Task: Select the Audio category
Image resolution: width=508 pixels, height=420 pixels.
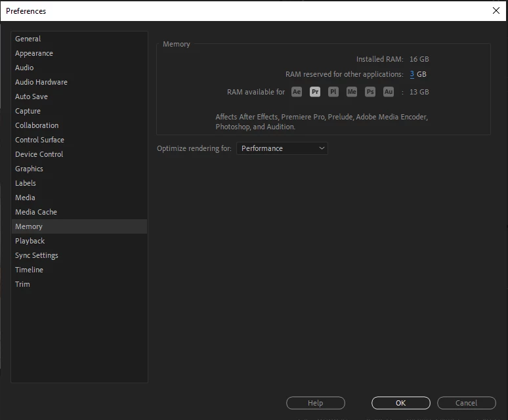Action: click(x=79, y=68)
